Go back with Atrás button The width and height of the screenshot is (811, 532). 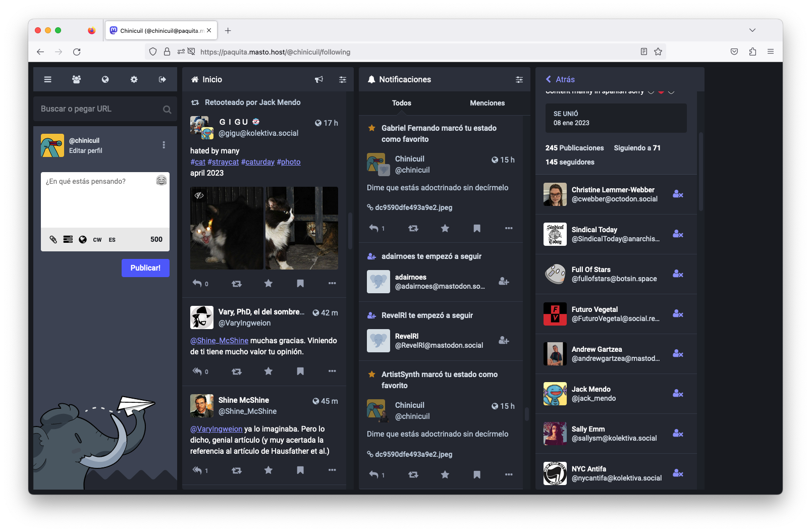pos(560,79)
